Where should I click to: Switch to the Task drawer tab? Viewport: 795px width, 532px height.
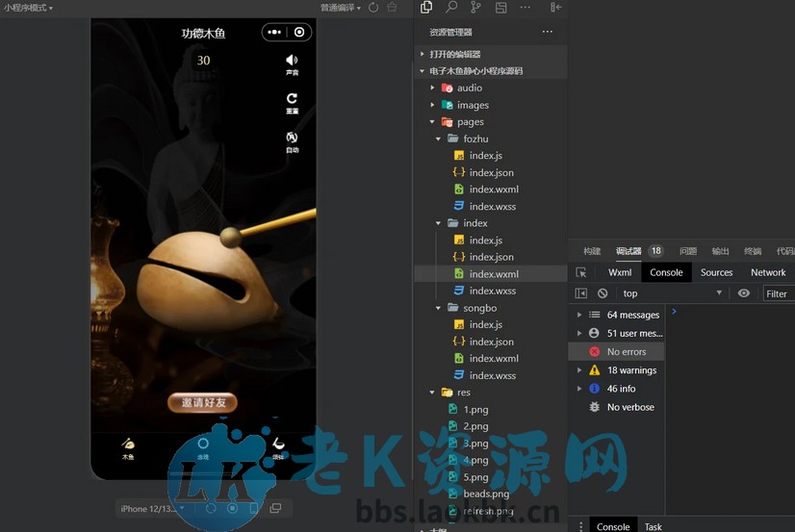[653, 526]
